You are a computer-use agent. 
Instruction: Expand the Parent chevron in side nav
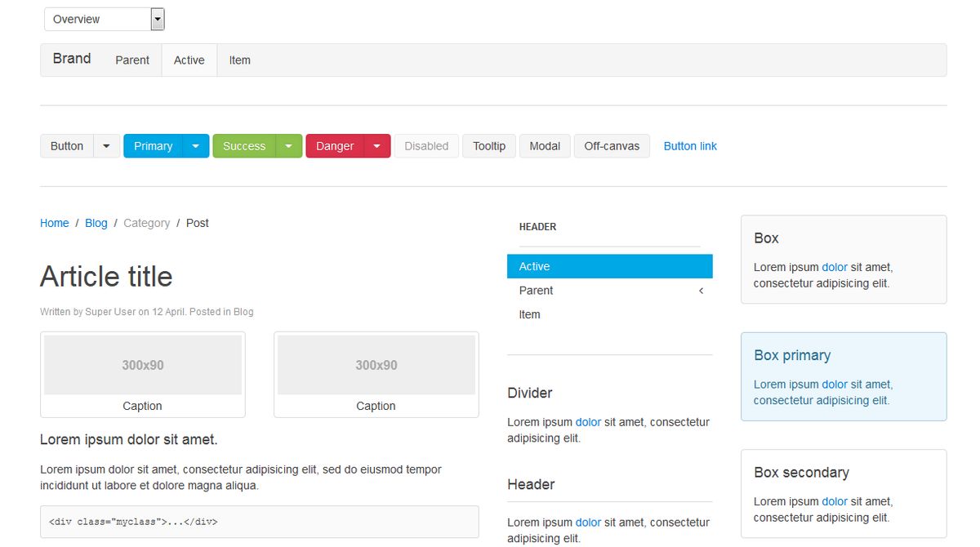pyautogui.click(x=701, y=291)
